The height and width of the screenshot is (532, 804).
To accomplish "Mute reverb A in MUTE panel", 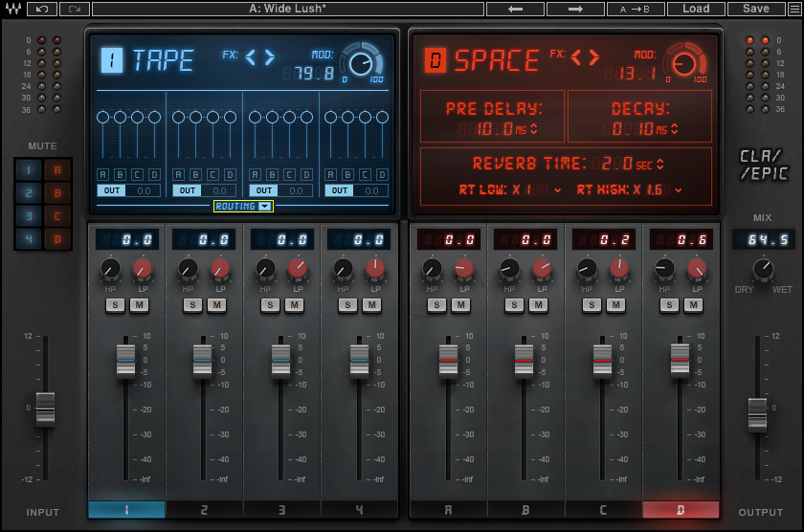I will click(x=57, y=170).
